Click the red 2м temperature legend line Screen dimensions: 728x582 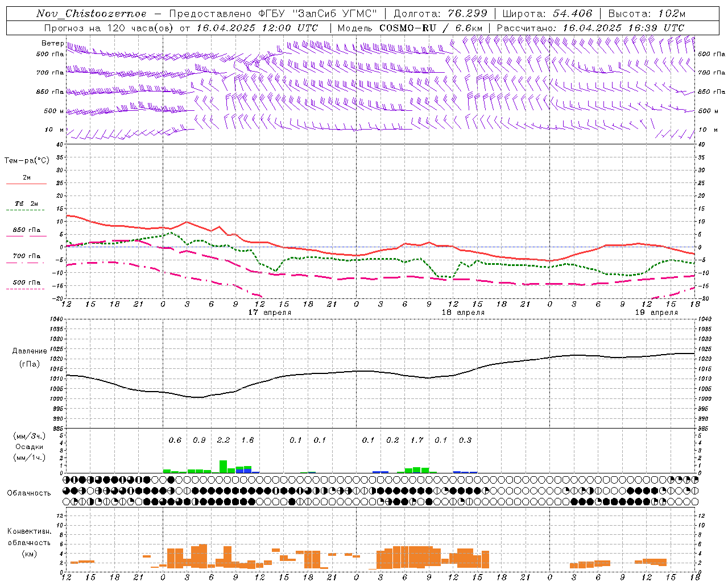pos(26,183)
